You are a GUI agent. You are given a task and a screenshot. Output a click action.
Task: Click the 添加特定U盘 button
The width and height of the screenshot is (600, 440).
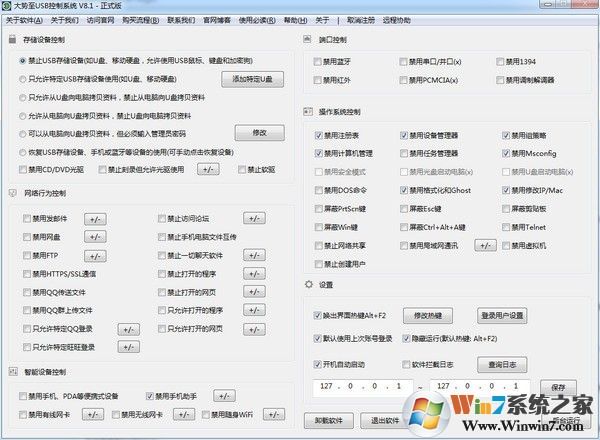(253, 79)
